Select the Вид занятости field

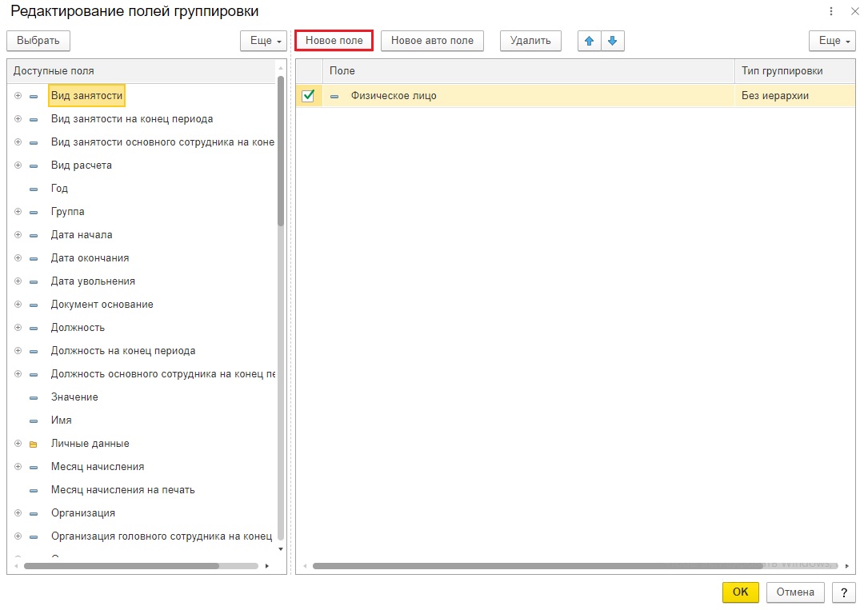point(87,96)
